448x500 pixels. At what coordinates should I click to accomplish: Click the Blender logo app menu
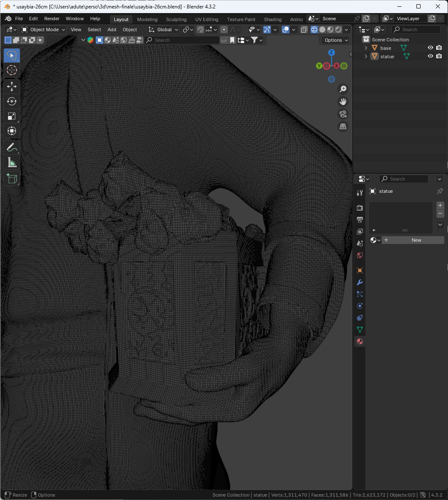pyautogui.click(x=8, y=19)
